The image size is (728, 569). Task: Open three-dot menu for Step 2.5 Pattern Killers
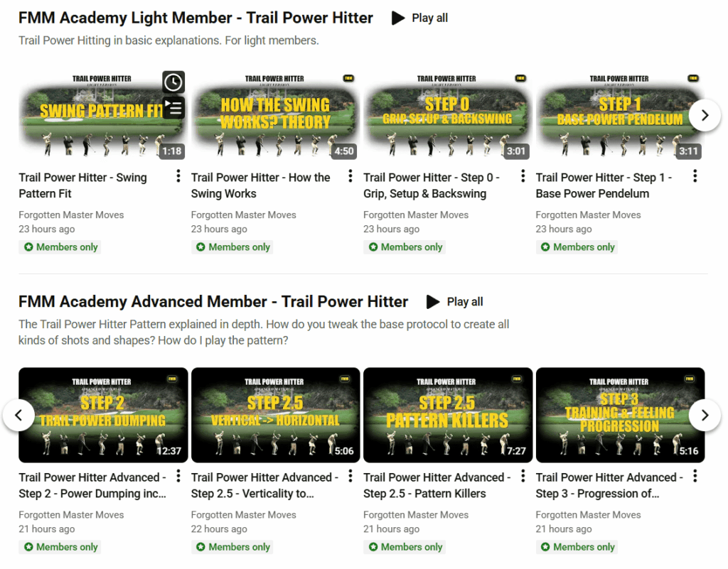tap(523, 476)
